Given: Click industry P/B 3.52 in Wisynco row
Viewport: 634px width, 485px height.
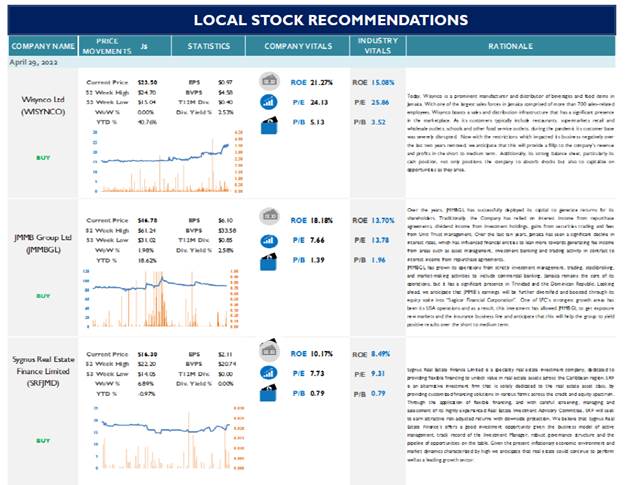Looking at the screenshot, I should pyautogui.click(x=378, y=122).
